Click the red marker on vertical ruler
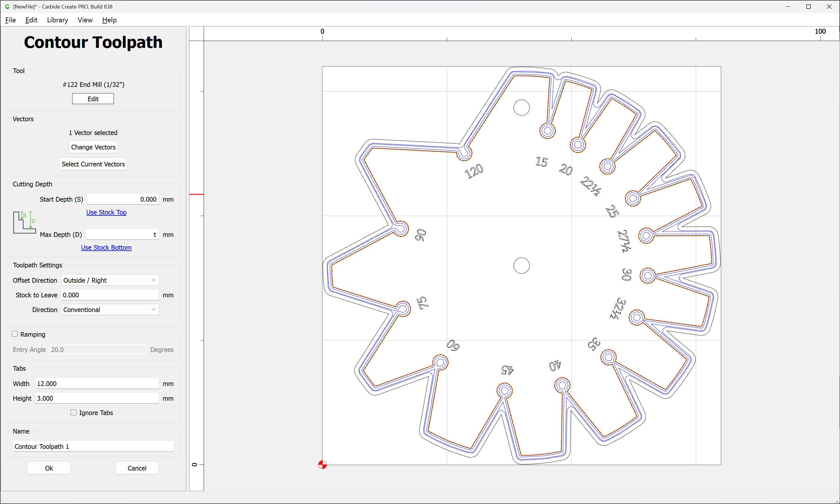The width and height of the screenshot is (840, 504). pyautogui.click(x=196, y=194)
